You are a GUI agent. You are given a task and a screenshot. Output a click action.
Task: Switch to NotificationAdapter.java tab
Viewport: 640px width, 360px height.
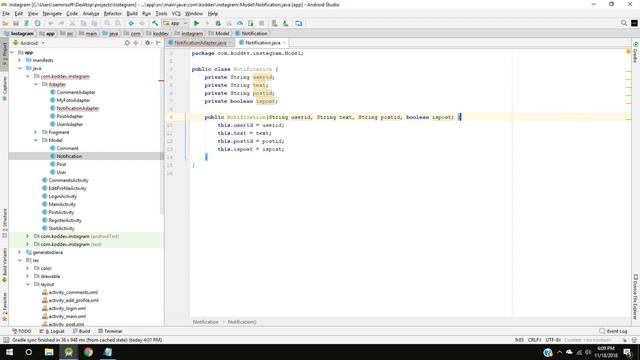click(200, 42)
